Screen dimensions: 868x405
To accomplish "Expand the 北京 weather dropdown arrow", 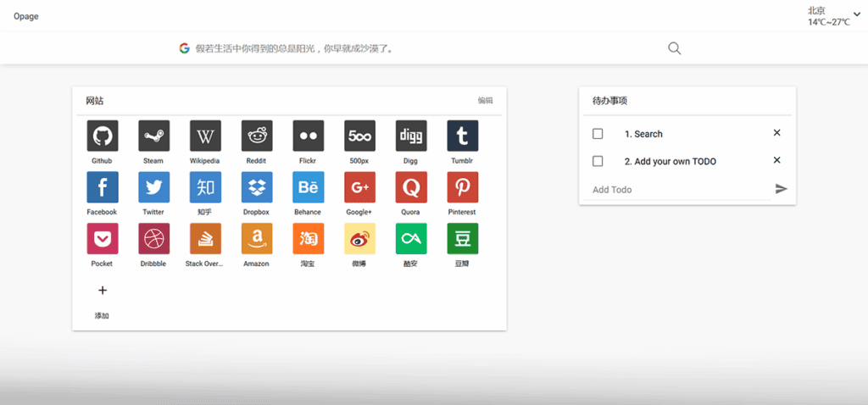I will click(x=857, y=14).
